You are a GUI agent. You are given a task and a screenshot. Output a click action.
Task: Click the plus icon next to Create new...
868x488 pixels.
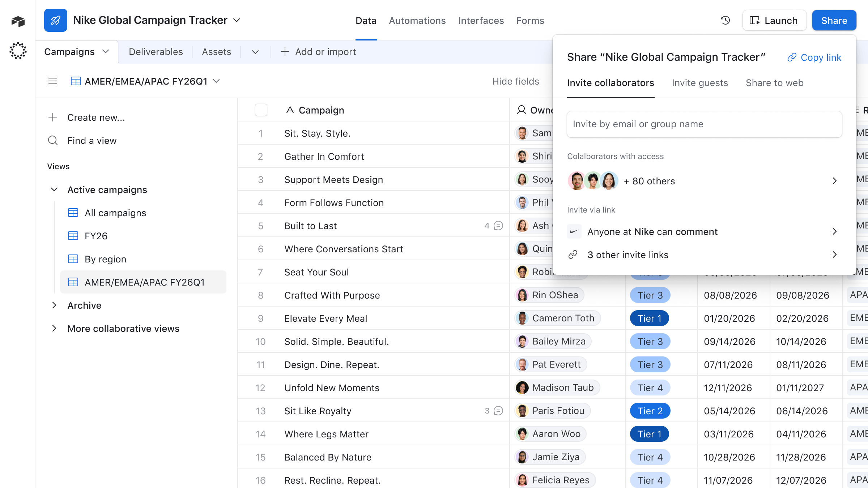(x=53, y=117)
